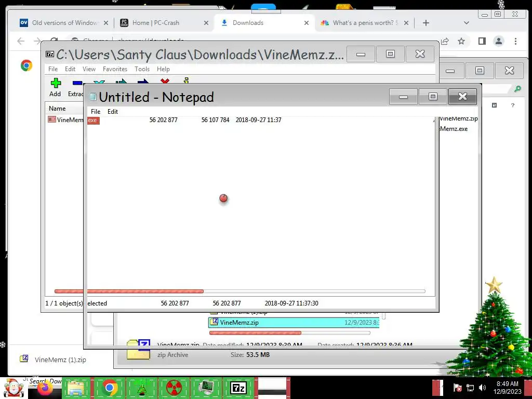Expand the Chrome tab search chevron

tap(466, 23)
